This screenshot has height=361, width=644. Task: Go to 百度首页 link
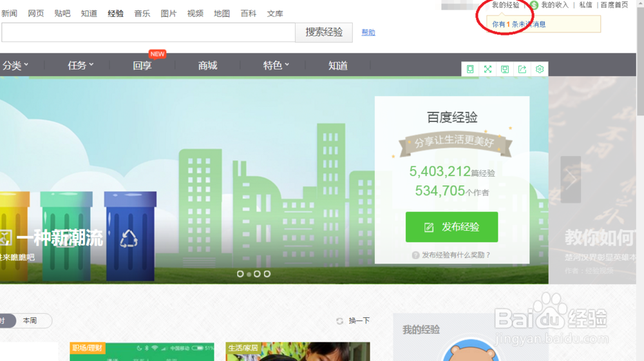(x=614, y=5)
